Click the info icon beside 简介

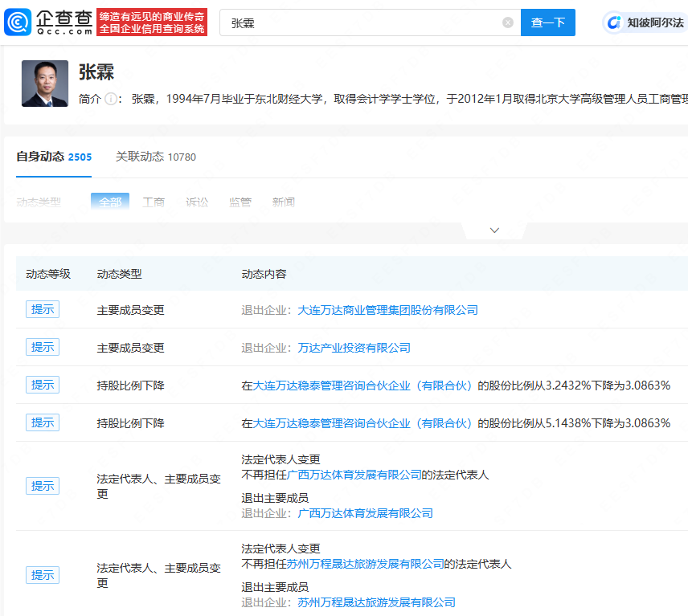pyautogui.click(x=111, y=99)
